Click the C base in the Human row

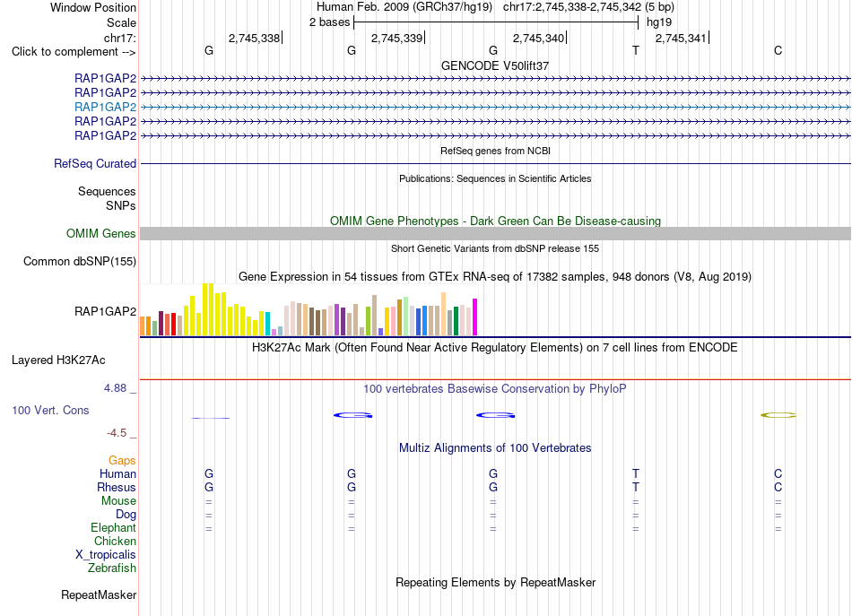778,473
